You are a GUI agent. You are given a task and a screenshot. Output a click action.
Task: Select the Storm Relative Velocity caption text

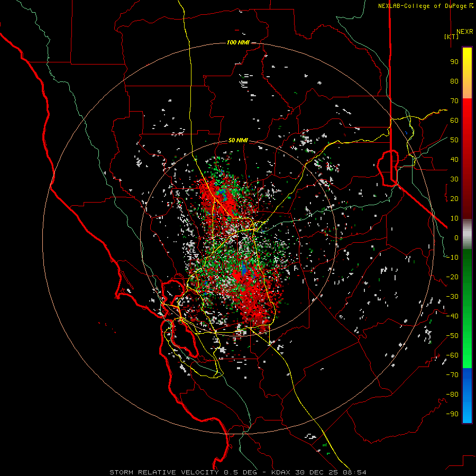coord(238,472)
